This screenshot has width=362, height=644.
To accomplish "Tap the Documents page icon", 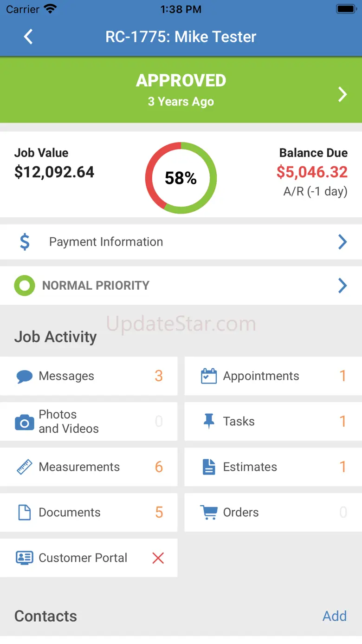I will (x=24, y=513).
